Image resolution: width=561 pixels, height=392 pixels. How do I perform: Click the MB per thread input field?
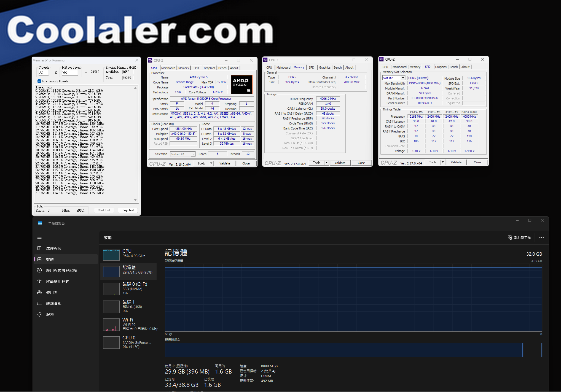click(69, 72)
